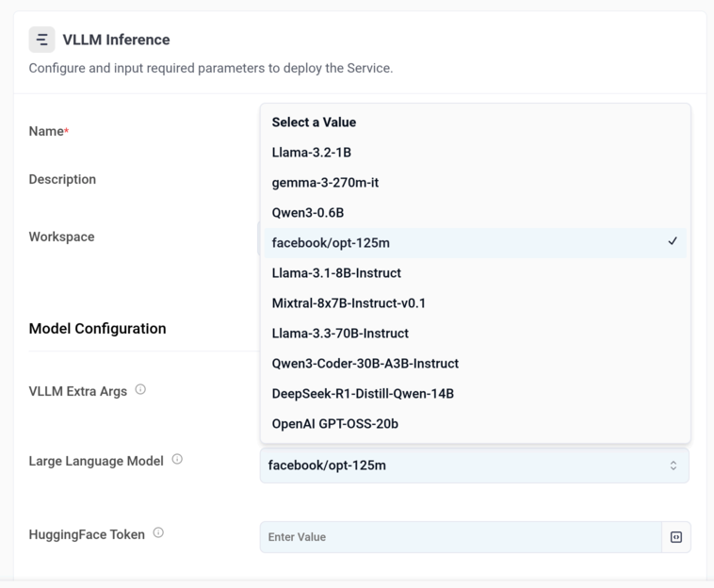714x588 pixels.
Task: Select DeepSeek-R1-Distill-Qwen-14B option
Action: [x=476, y=393]
